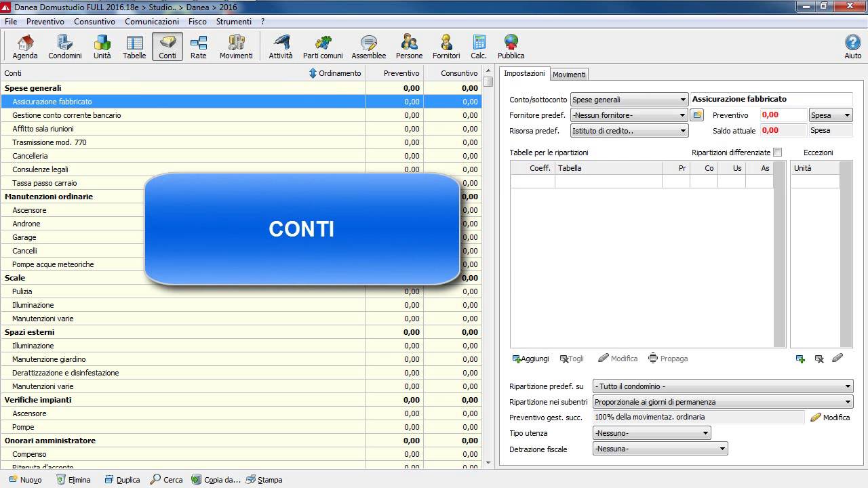Image resolution: width=868 pixels, height=488 pixels.
Task: Select the Manutenzione giardino row
Action: coord(241,359)
